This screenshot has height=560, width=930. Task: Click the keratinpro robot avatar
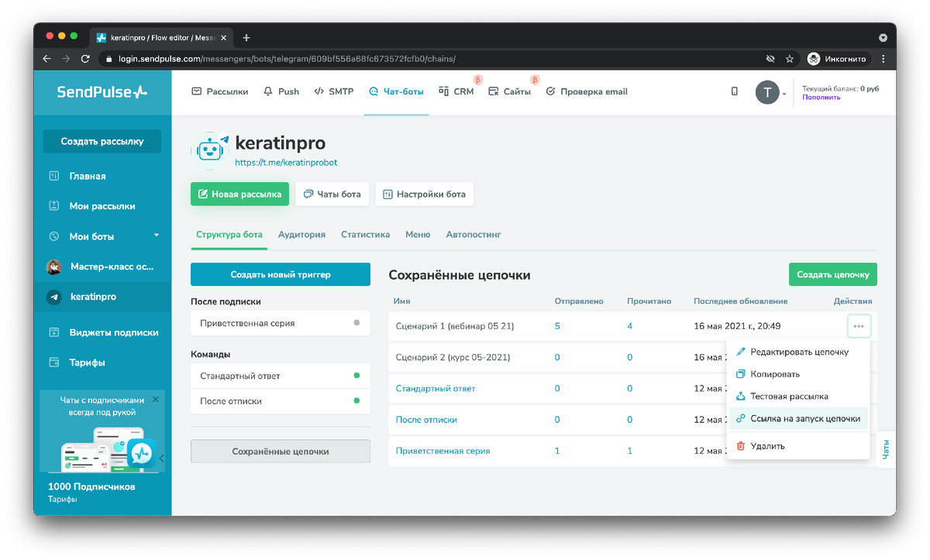point(209,150)
